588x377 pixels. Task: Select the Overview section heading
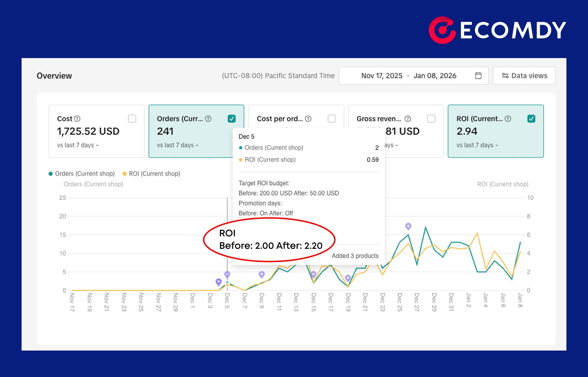tap(54, 76)
